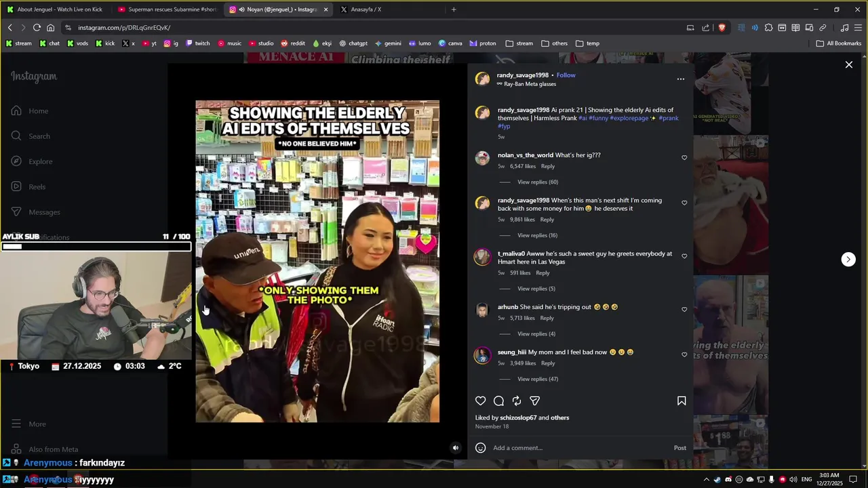The width and height of the screenshot is (868, 488).
Task: Unmute the video with the speaker icon
Action: point(456,447)
